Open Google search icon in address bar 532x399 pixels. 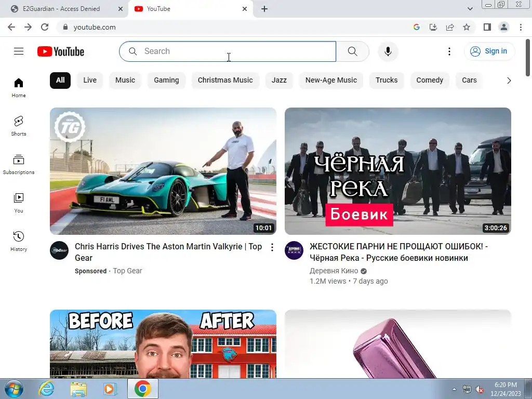(416, 27)
